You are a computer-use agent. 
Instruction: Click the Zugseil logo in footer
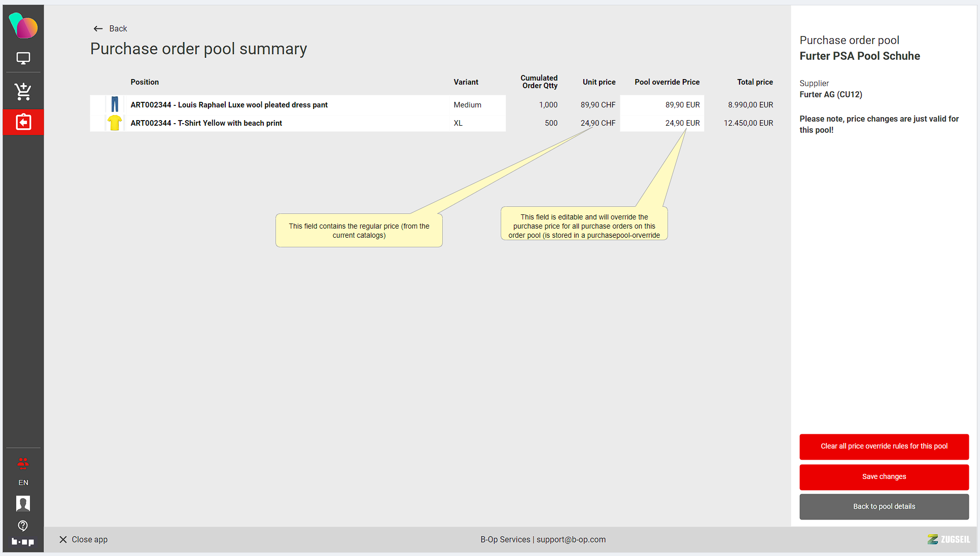click(949, 539)
